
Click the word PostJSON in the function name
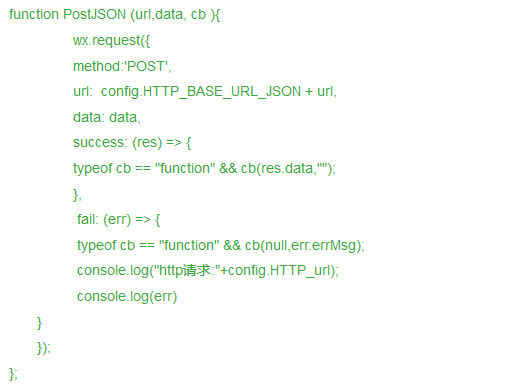pos(94,14)
